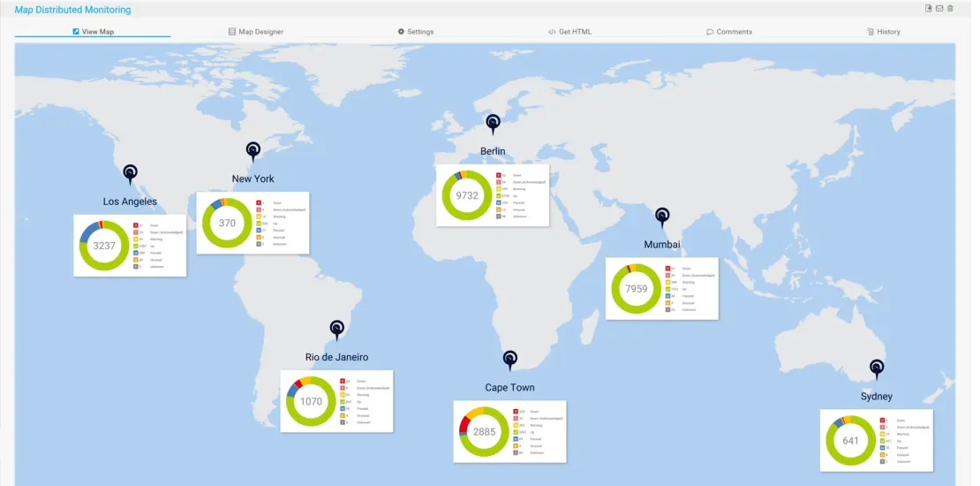Click the Sydney map pin marker
The image size is (980, 486).
877,368
